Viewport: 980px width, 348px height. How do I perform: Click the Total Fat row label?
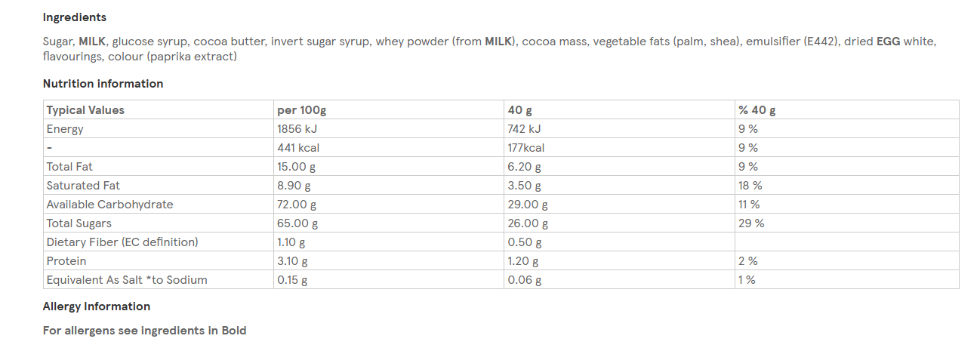(x=69, y=167)
